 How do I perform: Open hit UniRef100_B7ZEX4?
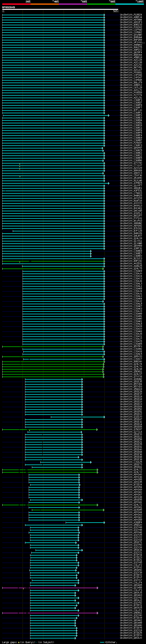131,485
